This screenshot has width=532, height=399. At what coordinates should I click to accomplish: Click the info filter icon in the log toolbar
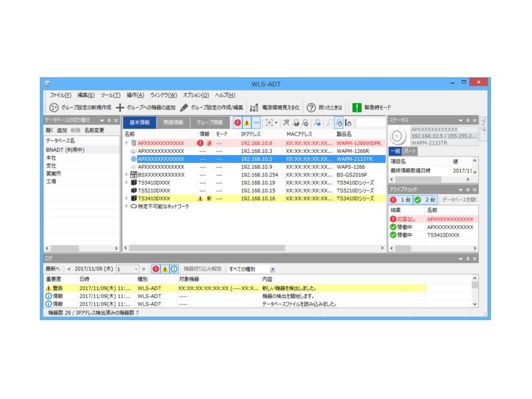click(x=174, y=269)
